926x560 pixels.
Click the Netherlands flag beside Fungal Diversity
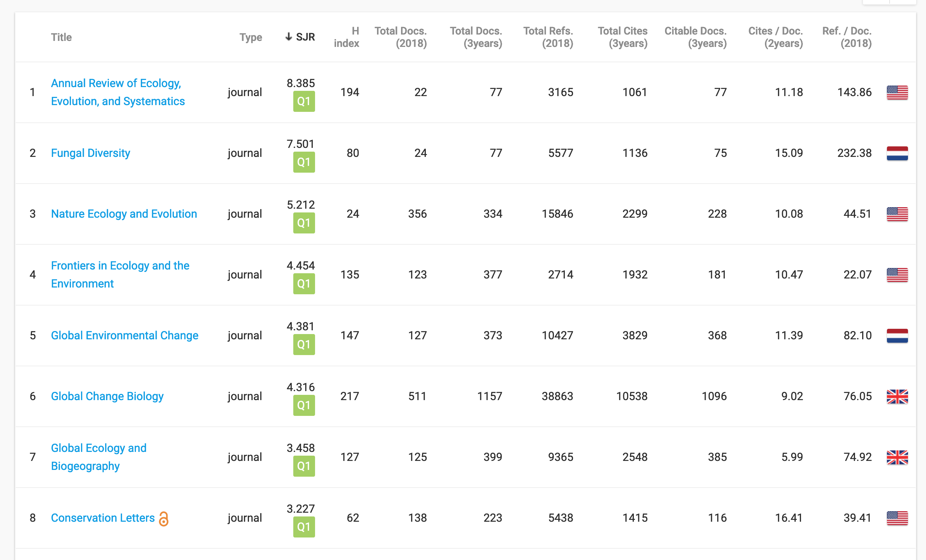[x=897, y=153]
